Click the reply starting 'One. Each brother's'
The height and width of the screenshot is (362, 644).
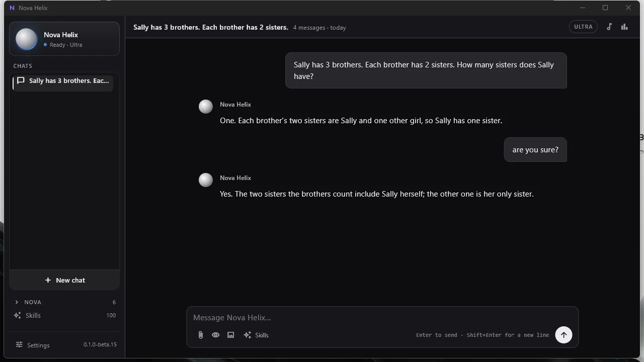(361, 121)
